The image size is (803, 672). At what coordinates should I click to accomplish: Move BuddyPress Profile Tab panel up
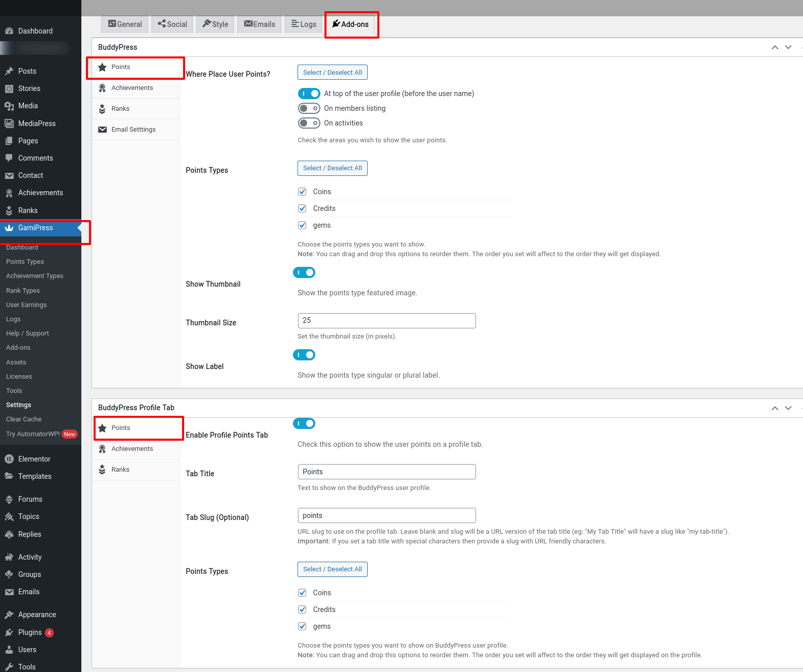(x=775, y=408)
